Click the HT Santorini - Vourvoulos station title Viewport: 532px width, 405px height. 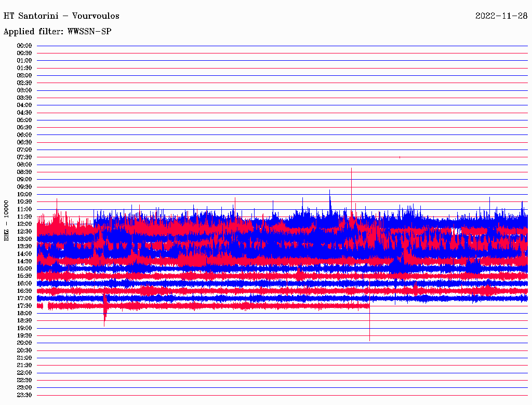coord(61,16)
